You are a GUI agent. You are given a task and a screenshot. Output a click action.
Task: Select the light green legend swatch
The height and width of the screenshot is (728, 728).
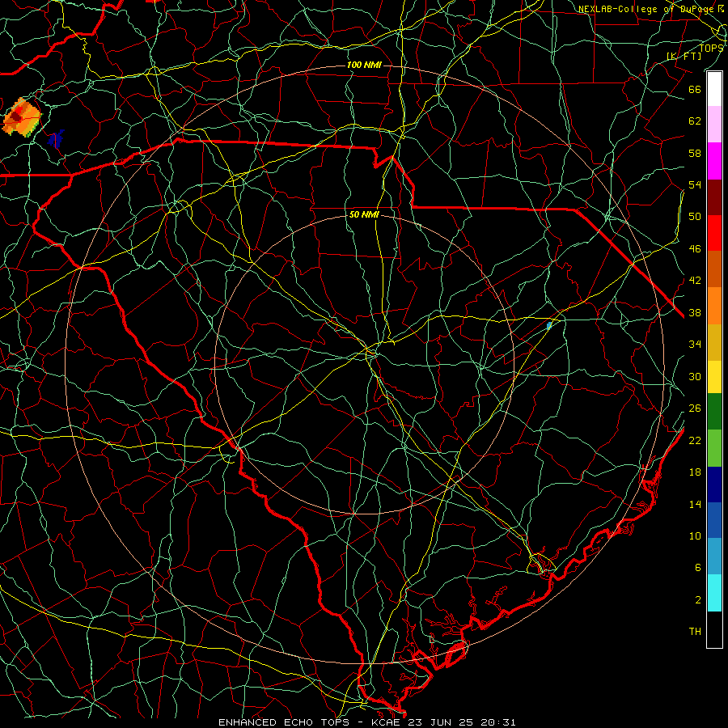[714, 447]
